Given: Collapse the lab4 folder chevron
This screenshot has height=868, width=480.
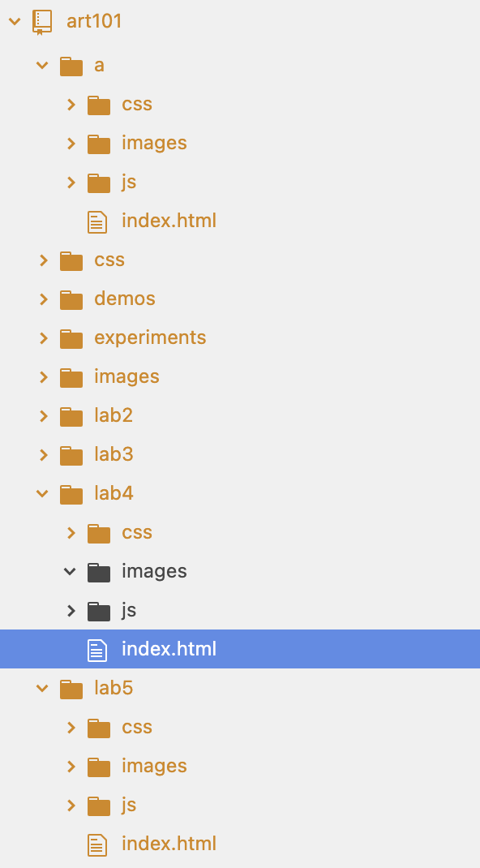Looking at the screenshot, I should (x=42, y=493).
